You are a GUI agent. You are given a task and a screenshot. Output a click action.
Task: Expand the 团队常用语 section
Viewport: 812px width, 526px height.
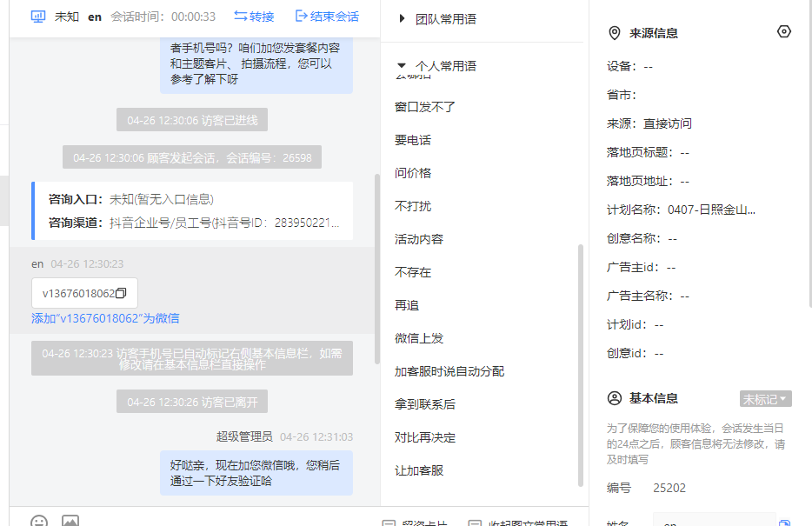(402, 19)
